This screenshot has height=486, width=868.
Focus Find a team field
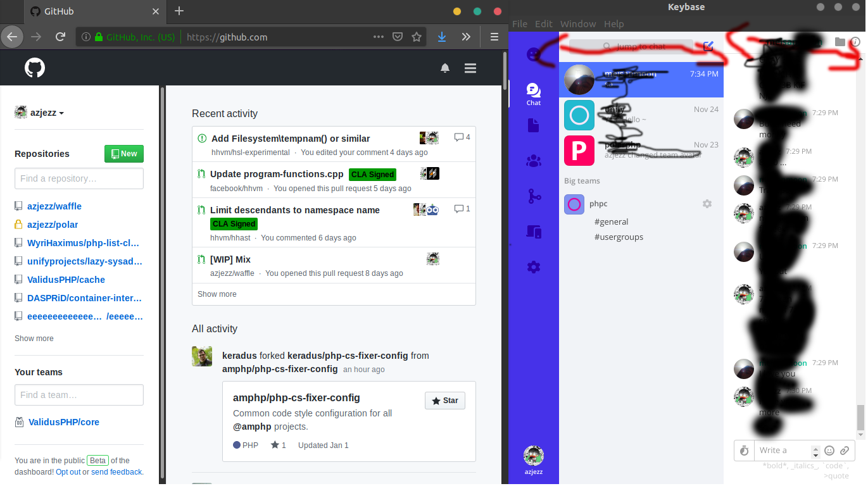click(x=79, y=395)
